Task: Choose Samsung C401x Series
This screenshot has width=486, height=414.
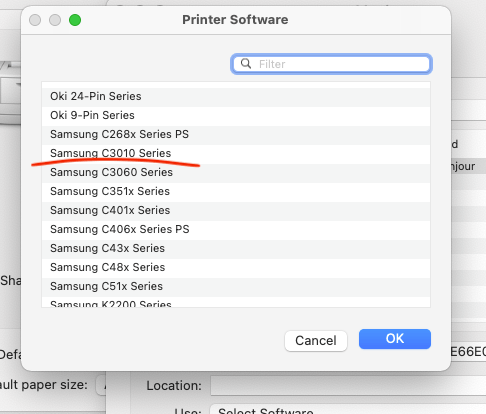Action: (236, 210)
